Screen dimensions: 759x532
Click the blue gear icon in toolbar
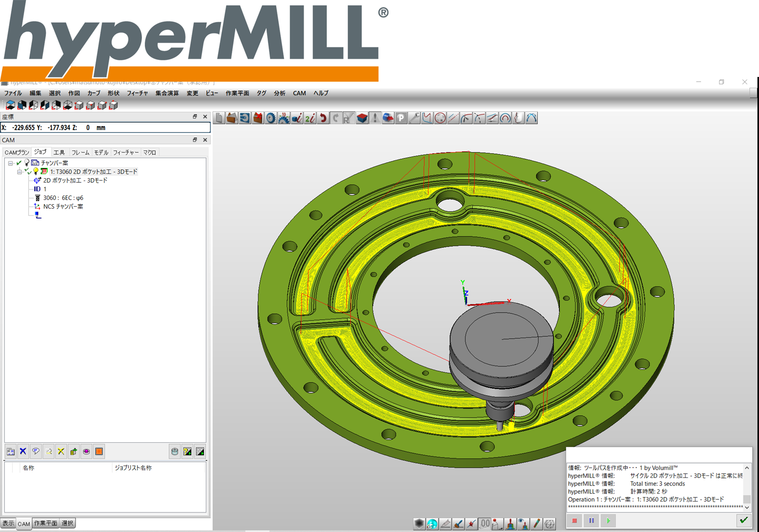[x=271, y=118]
